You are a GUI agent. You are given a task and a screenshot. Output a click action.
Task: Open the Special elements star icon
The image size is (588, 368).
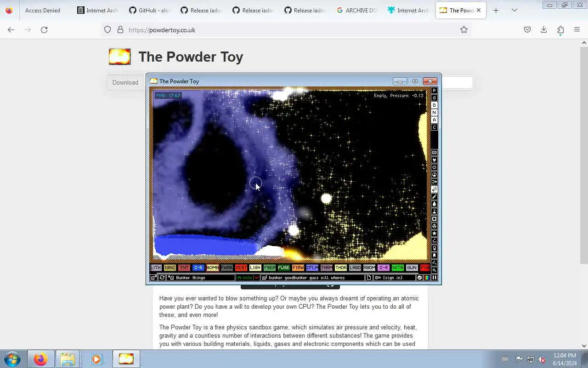click(434, 233)
